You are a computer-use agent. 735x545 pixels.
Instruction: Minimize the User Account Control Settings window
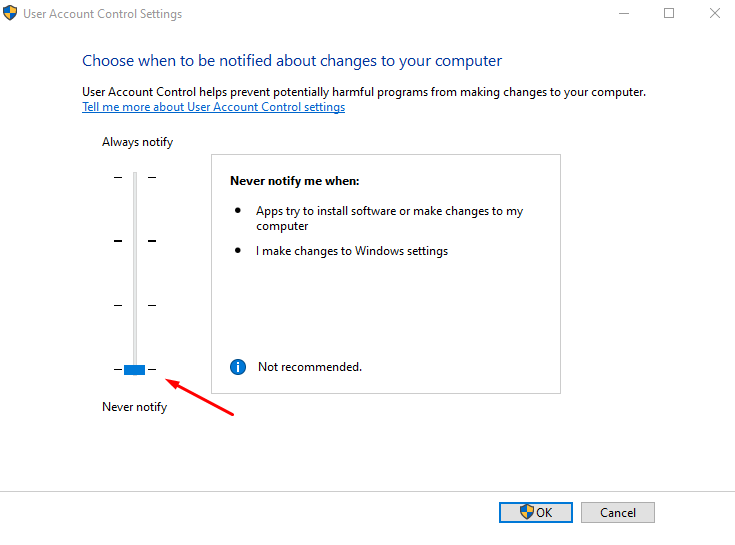click(622, 14)
